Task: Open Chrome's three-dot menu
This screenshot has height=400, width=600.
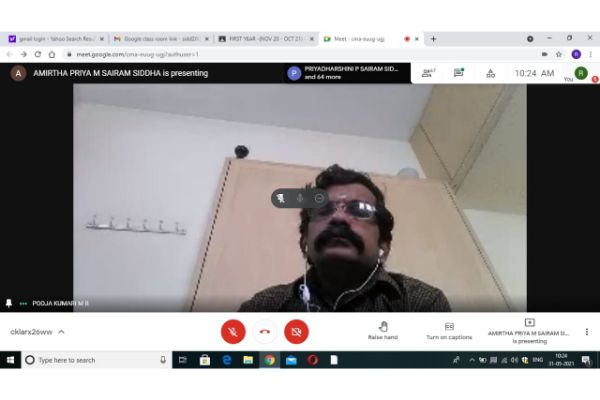Action: 591,54
